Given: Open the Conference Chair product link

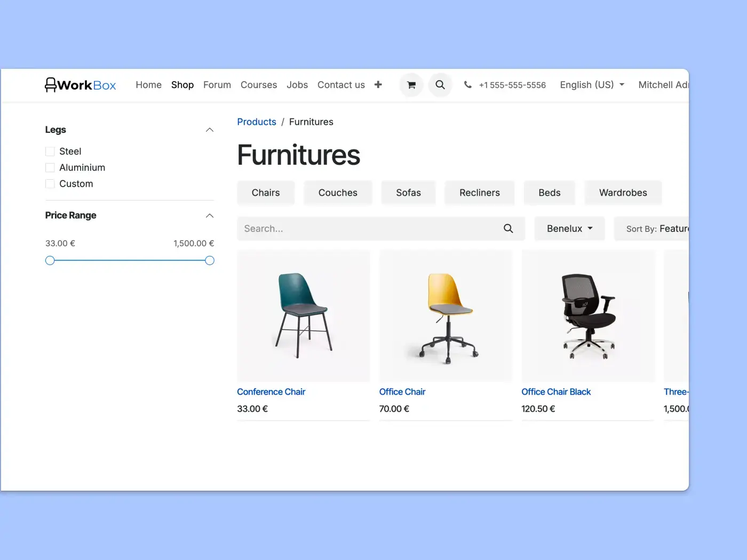Looking at the screenshot, I should pos(271,392).
